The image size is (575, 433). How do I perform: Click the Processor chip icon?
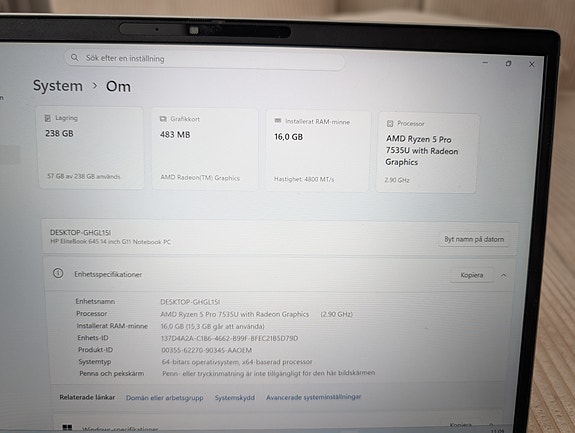click(x=390, y=124)
